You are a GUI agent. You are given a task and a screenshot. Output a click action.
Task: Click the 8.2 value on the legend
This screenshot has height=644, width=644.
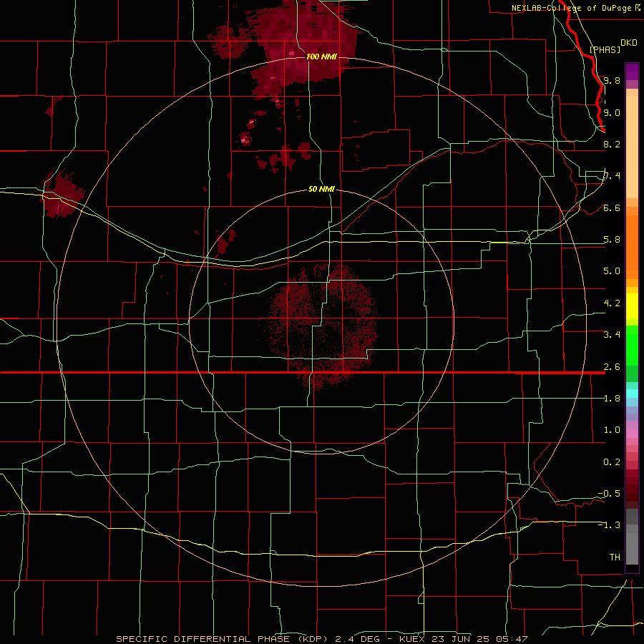[x=612, y=144]
